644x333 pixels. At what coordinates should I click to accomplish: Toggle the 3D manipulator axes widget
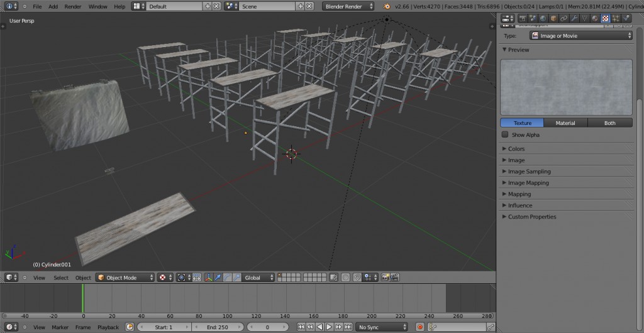pyautogui.click(x=209, y=278)
